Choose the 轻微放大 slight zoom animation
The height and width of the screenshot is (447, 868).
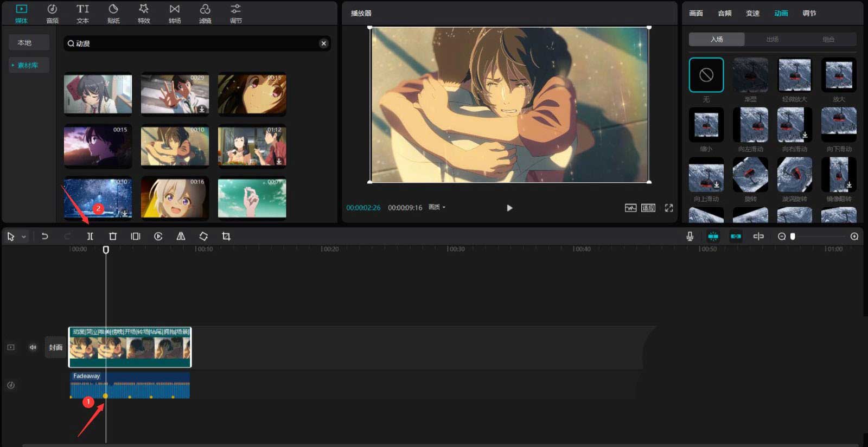(795, 75)
